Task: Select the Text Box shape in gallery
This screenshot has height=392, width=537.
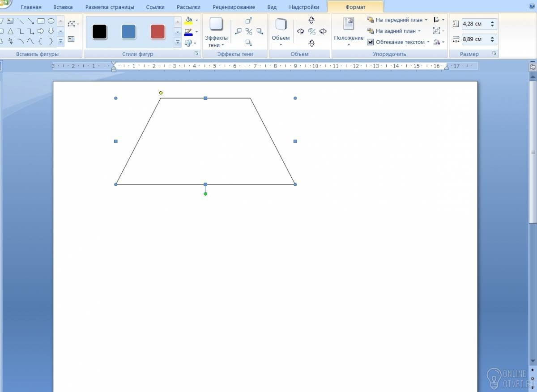Action: click(x=10, y=21)
